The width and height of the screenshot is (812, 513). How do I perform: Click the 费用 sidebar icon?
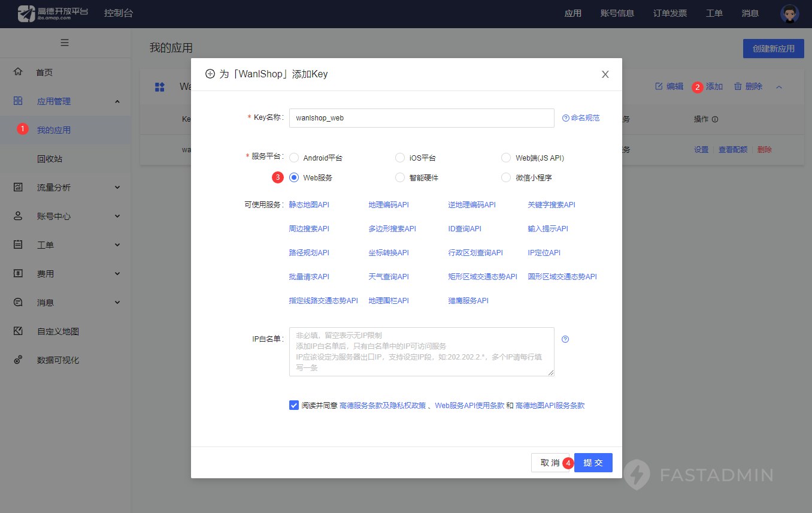(x=18, y=273)
